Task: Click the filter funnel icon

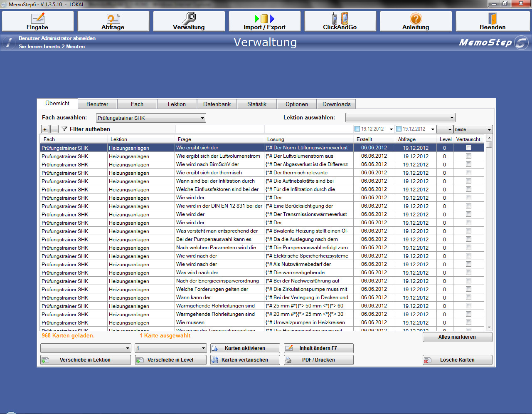Action: coord(64,129)
